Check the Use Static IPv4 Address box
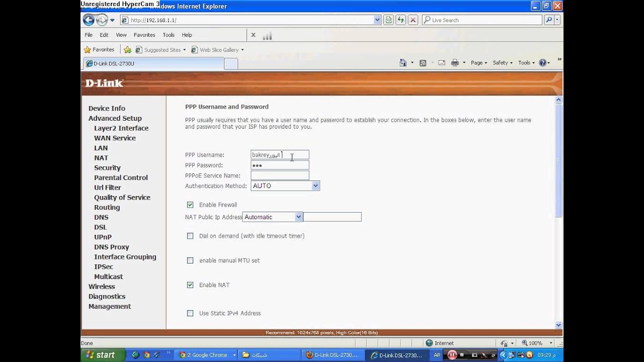This screenshot has height=362, width=644. 190,313
